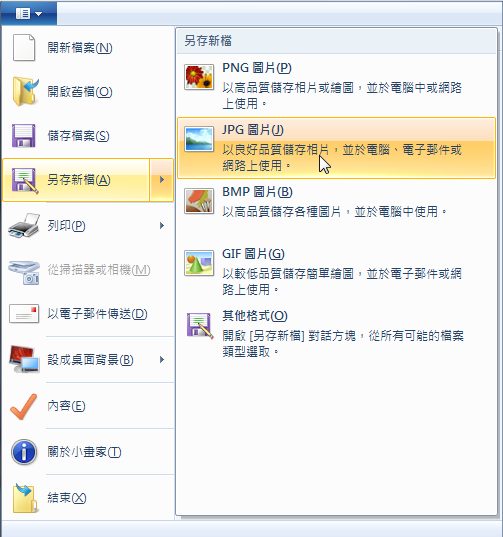Screen dimensions: 503x537
Task: Click the folder icon for 開啟舊檔
Action: coord(25,91)
